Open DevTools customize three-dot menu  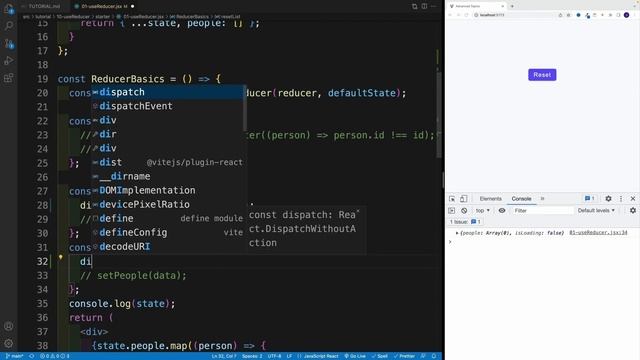click(x=621, y=199)
